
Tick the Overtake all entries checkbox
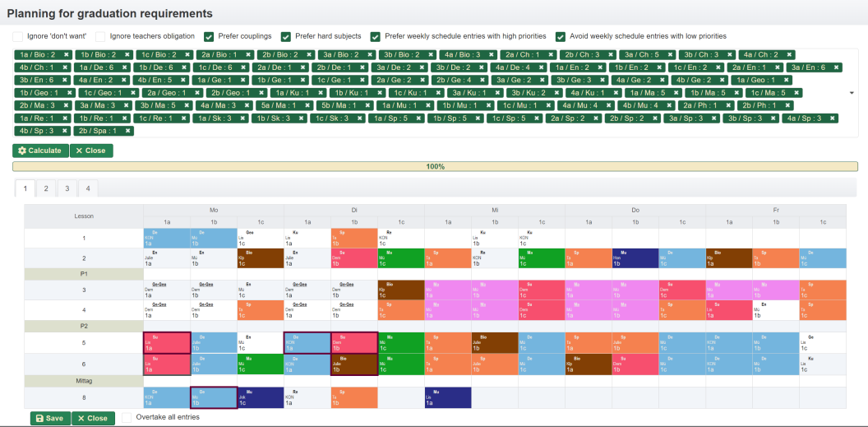pyautogui.click(x=127, y=418)
